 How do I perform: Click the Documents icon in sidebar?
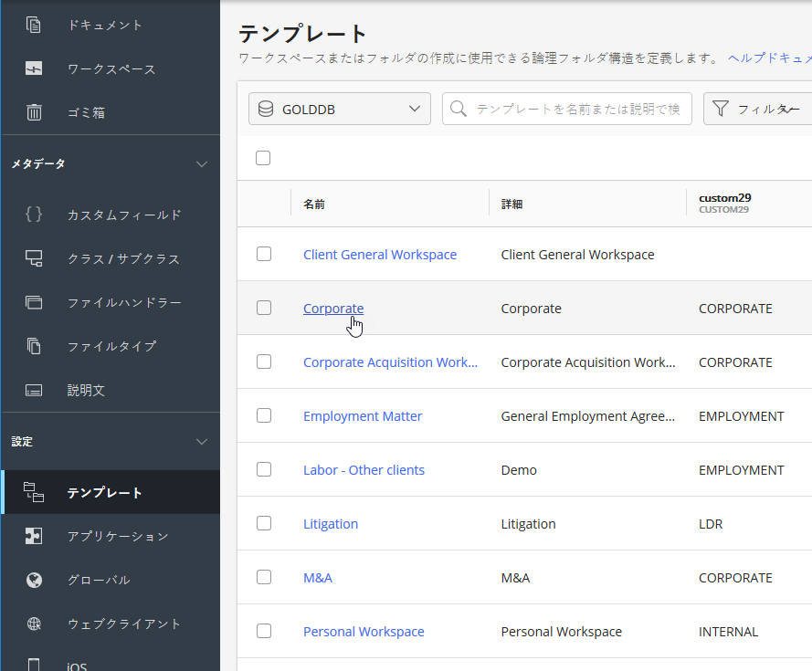[x=34, y=25]
